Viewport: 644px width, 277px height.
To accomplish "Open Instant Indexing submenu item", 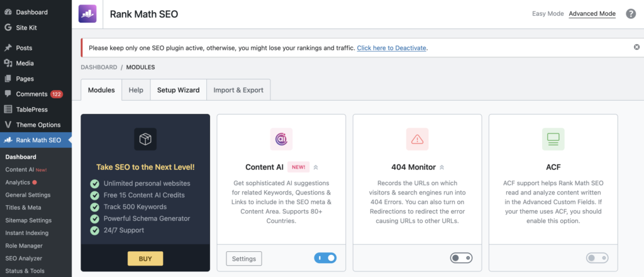I will coord(26,233).
